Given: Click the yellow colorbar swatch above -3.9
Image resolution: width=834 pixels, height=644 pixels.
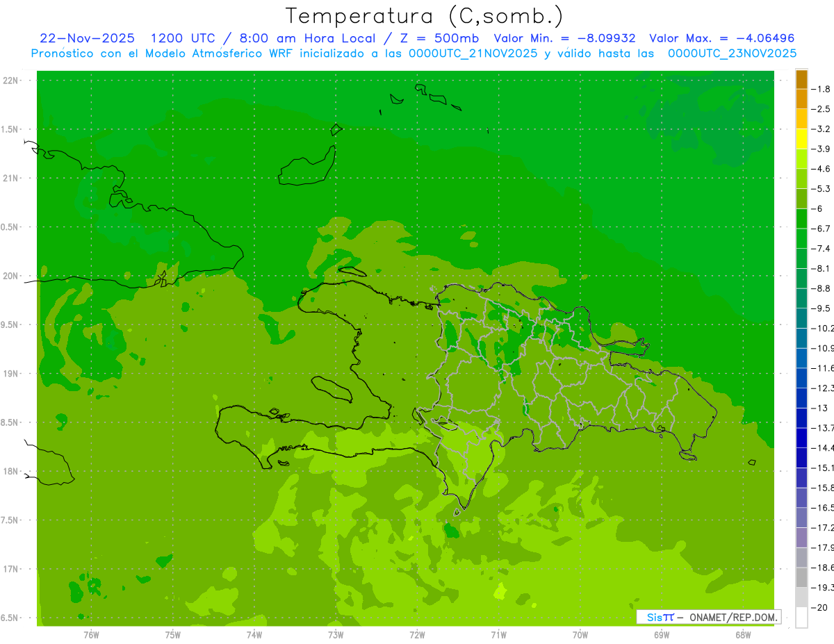Looking at the screenshot, I should coord(801,139).
